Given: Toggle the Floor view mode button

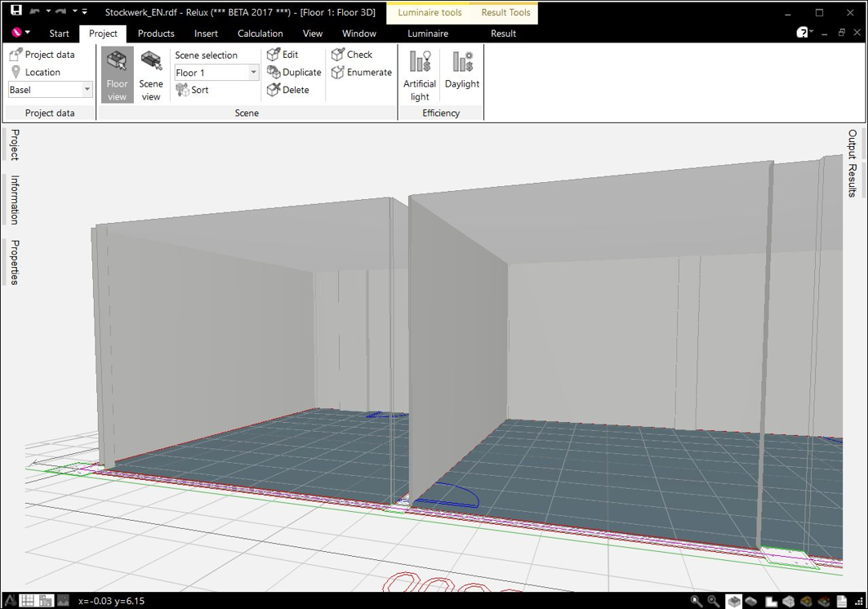Looking at the screenshot, I should click(x=118, y=75).
